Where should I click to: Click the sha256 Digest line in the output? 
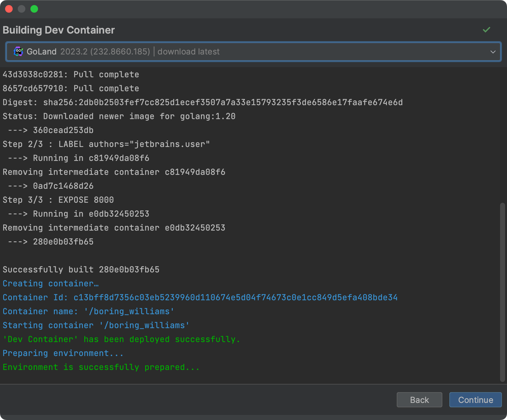(x=203, y=102)
